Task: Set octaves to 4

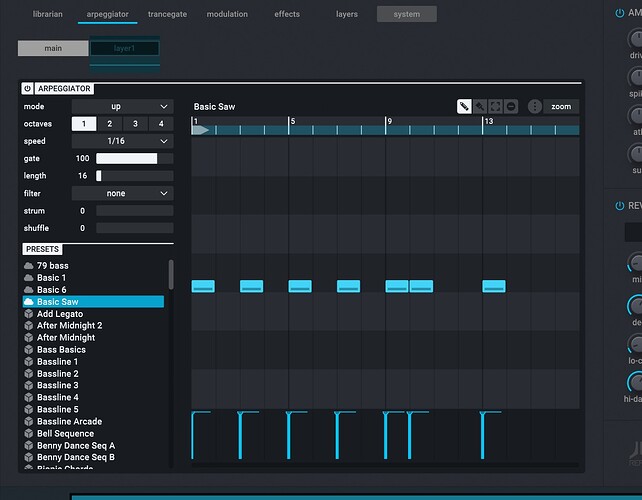Action: (161, 124)
